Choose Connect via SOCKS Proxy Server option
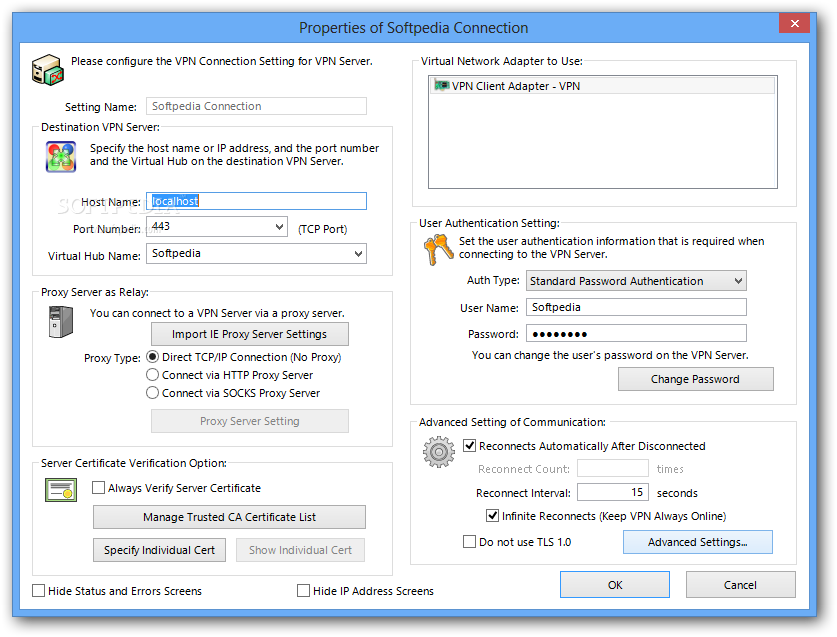The width and height of the screenshot is (837, 637). pos(153,393)
